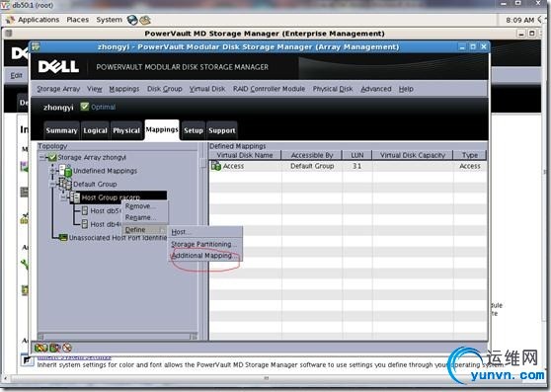
Task: Choose Remove... from the context menu
Action: pyautogui.click(x=144, y=206)
